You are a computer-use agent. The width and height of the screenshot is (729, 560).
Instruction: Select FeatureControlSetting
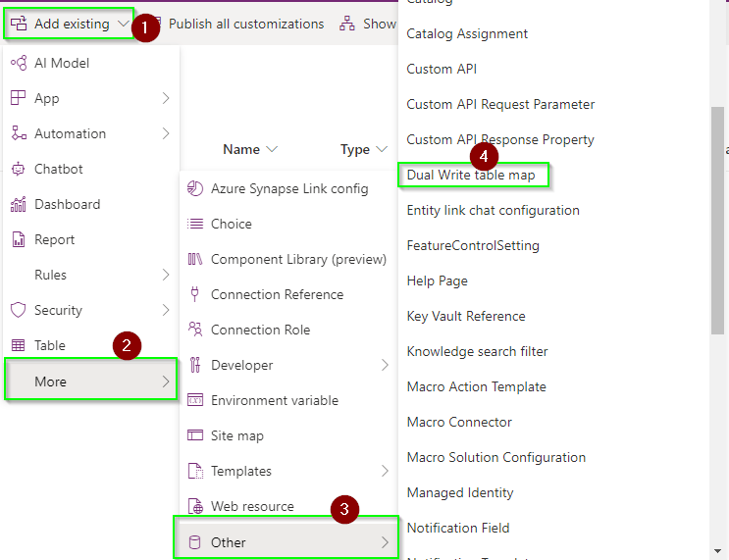pyautogui.click(x=473, y=245)
